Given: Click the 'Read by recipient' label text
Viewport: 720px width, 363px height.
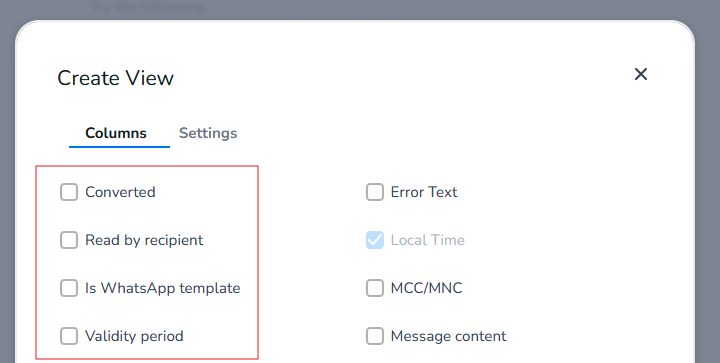Looking at the screenshot, I should [144, 240].
